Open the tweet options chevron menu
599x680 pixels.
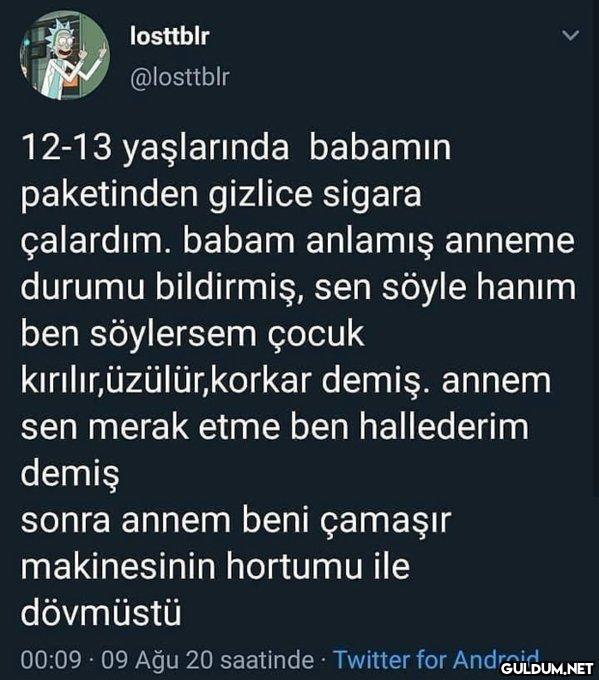[x=570, y=35]
